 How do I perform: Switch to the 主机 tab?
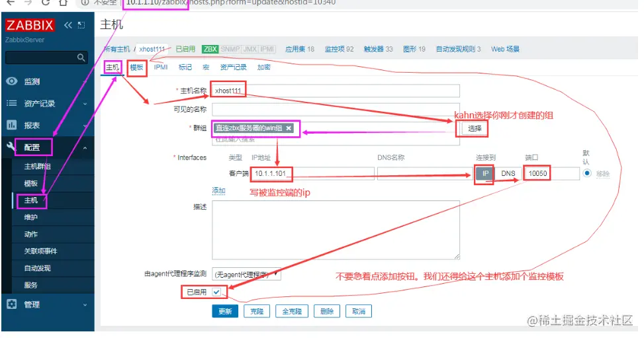(113, 67)
